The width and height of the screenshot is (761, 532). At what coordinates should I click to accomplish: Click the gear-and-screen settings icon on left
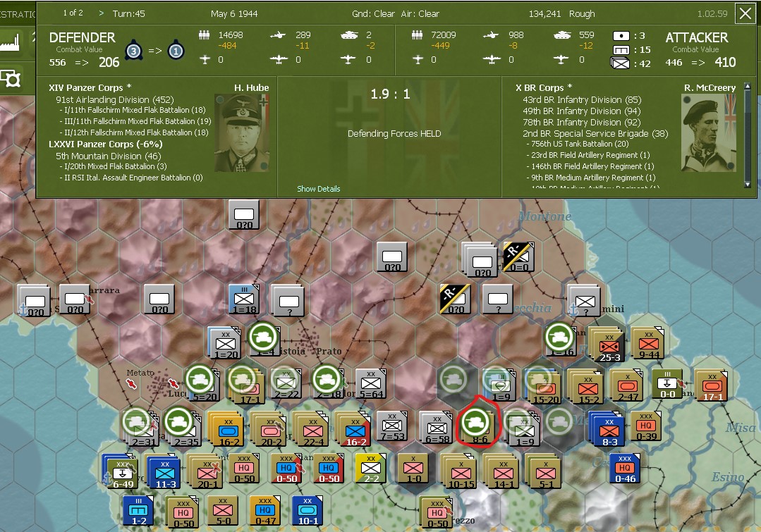(x=10, y=78)
